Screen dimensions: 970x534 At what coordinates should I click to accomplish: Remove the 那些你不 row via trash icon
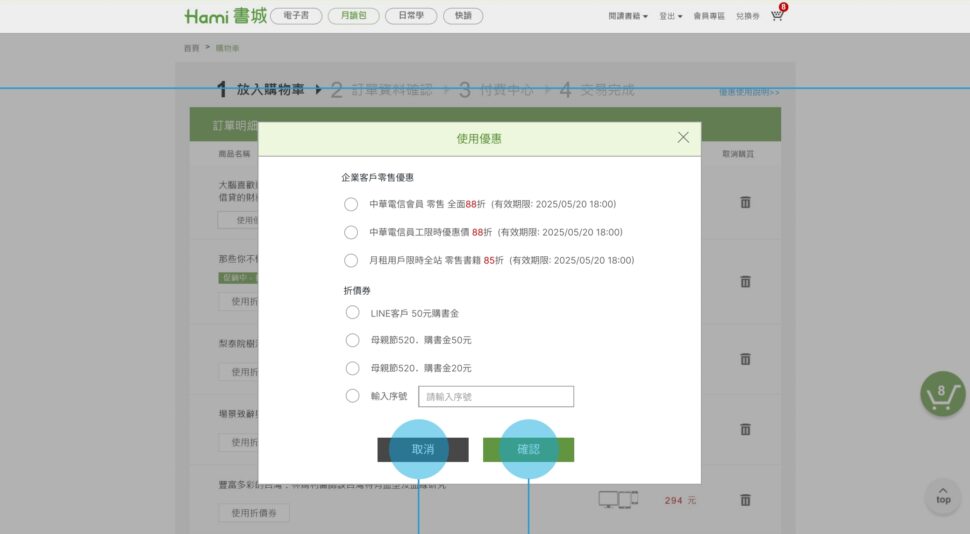pyautogui.click(x=745, y=282)
